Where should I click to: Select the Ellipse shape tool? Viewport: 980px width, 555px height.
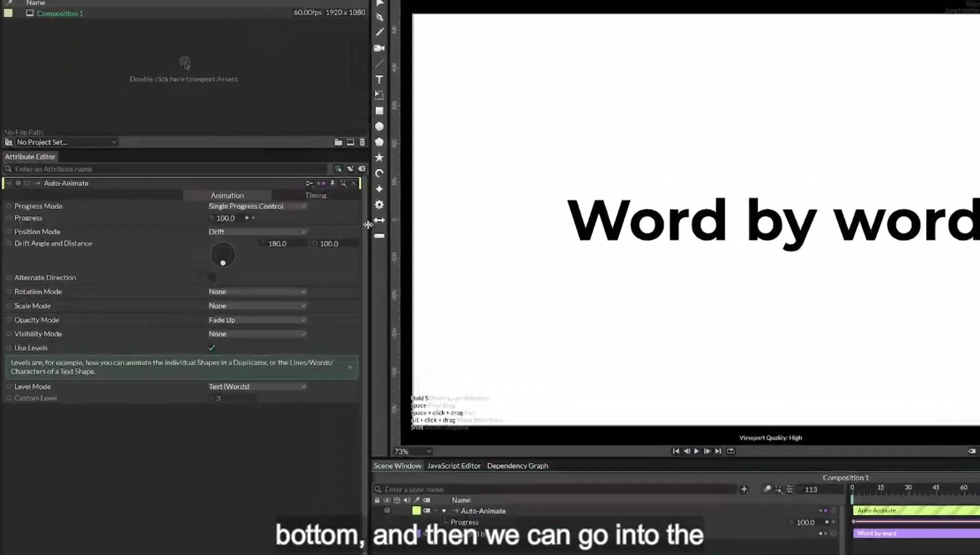coord(379,127)
